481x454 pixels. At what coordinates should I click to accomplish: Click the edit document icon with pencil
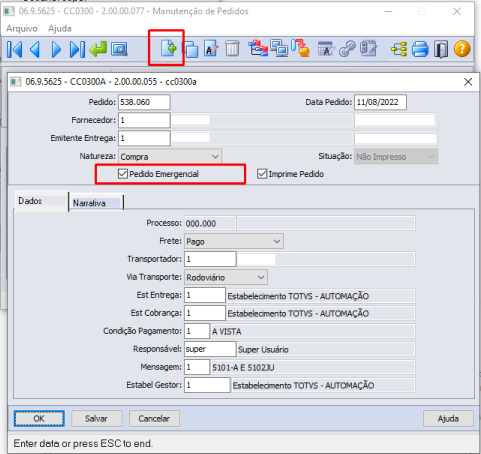pyautogui.click(x=211, y=49)
